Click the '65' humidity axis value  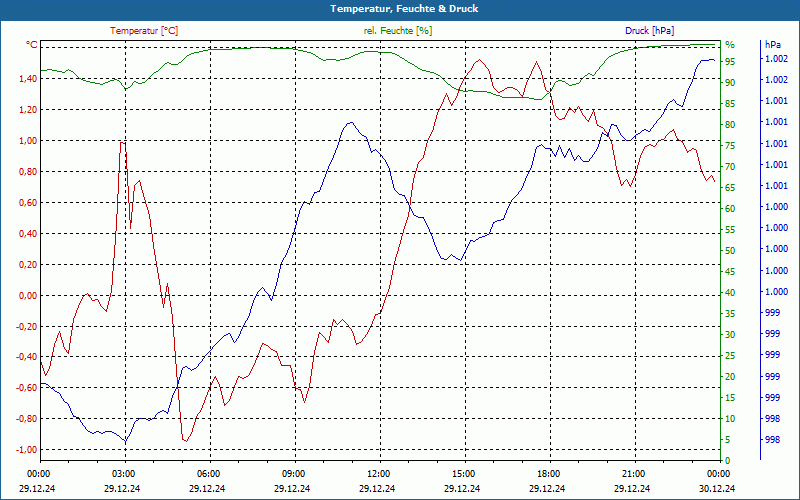[730, 188]
